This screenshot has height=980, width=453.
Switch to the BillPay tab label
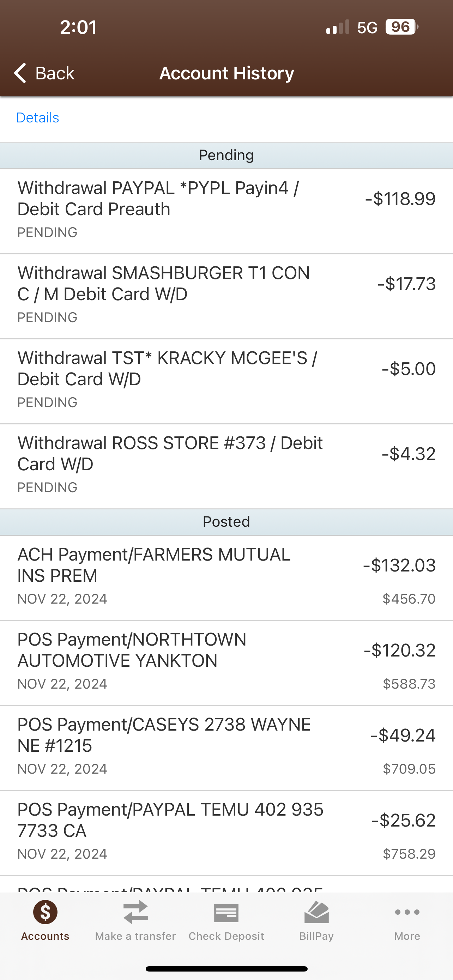(316, 936)
